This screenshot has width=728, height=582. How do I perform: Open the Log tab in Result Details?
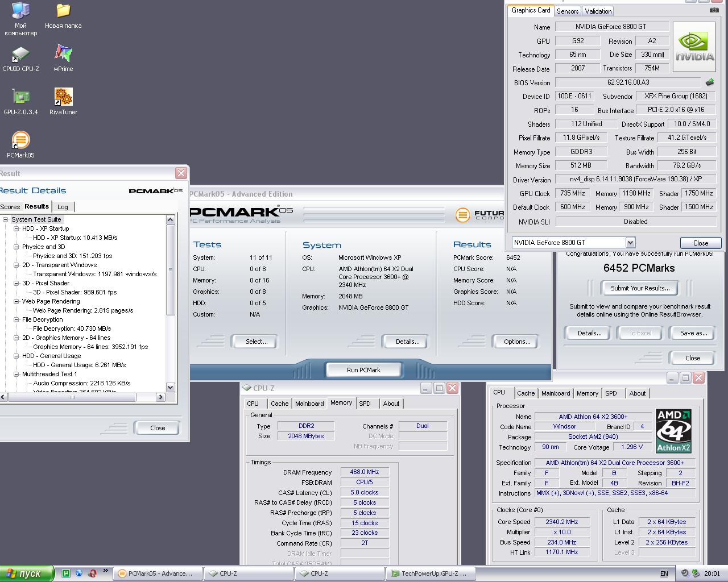63,207
